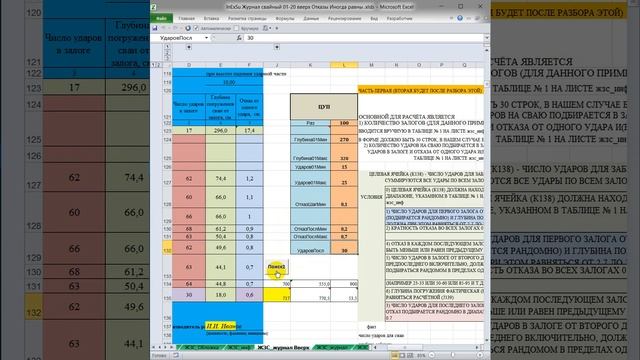Go to first sheet tab arrow
This screenshot has width=640, height=360.
[x=154, y=347]
